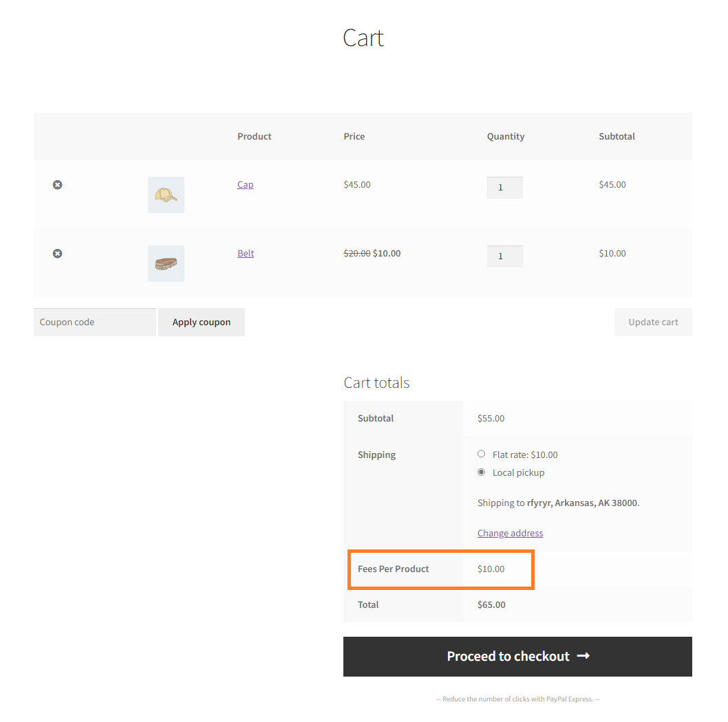Select the Local pickup shipping option
This screenshot has height=722, width=728.
tap(482, 472)
